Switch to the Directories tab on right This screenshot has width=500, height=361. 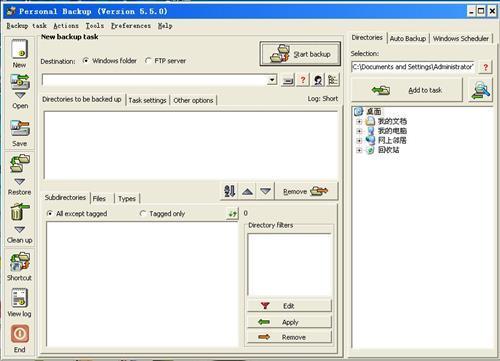click(x=367, y=38)
